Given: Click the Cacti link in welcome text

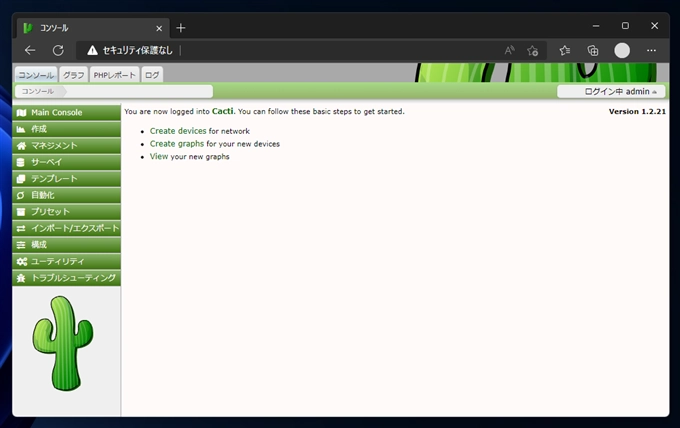Looking at the screenshot, I should (222, 111).
